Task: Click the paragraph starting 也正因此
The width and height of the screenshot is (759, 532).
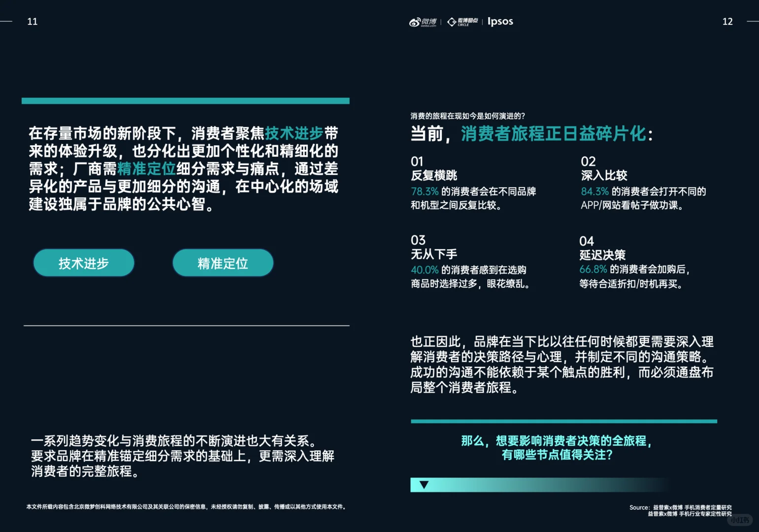Action: point(562,364)
